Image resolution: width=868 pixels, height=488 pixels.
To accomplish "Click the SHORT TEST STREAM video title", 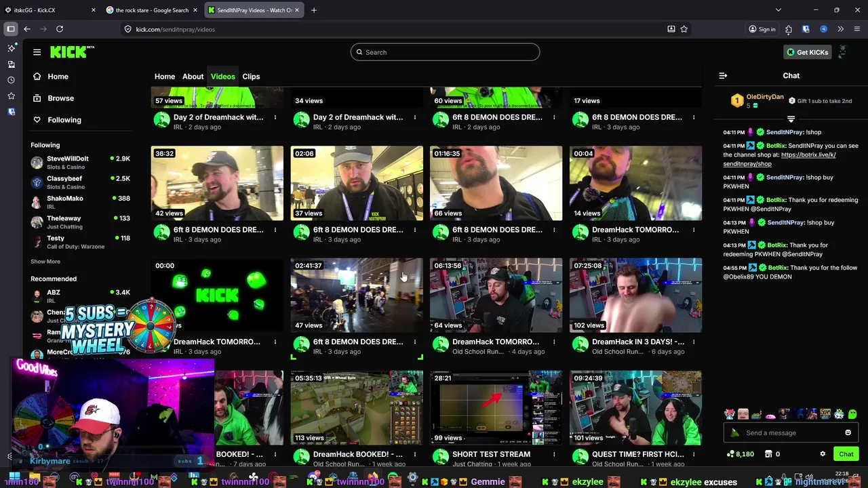I will pyautogui.click(x=491, y=454).
